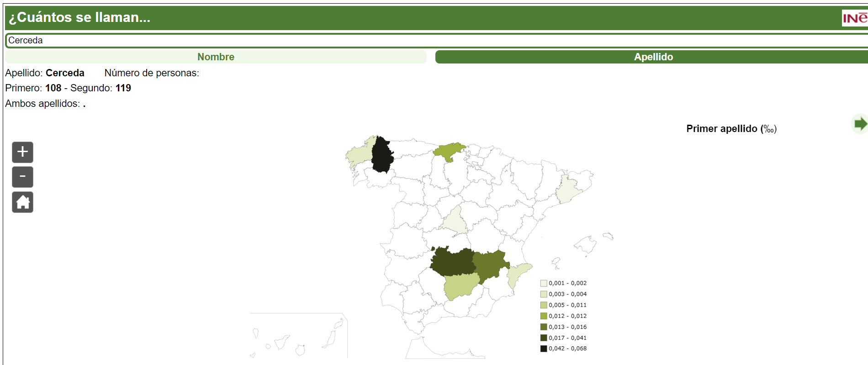Switch to the Nombre tab
This screenshot has width=868, height=365.
pos(216,57)
